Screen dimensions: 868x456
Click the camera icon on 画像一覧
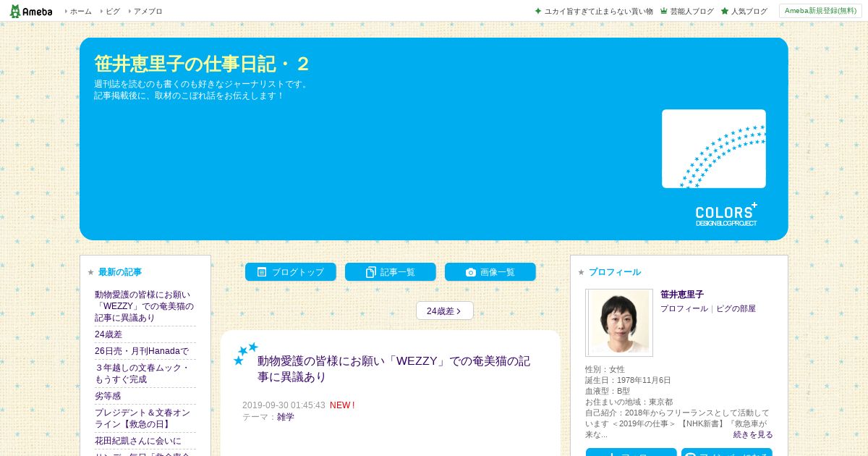pyautogui.click(x=471, y=272)
